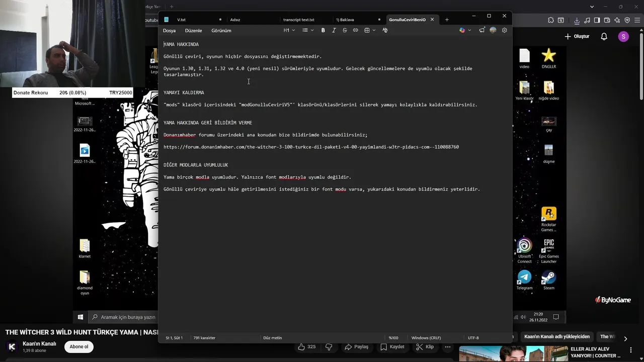Open the Ubisoft Connect desktop shortcut

524,251
